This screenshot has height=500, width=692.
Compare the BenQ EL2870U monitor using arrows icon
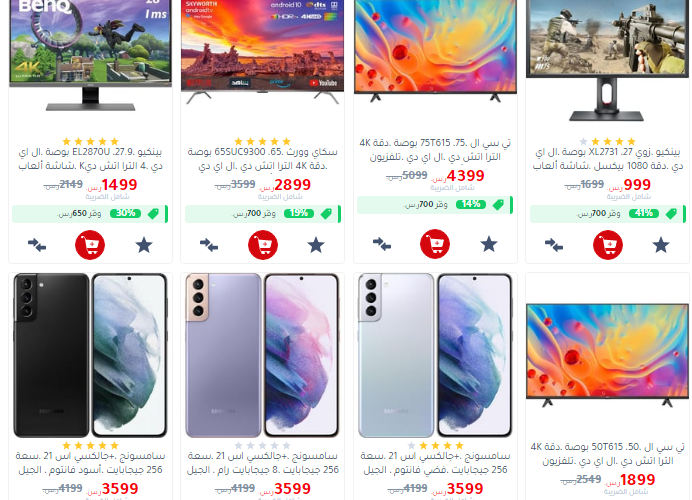coord(37,245)
